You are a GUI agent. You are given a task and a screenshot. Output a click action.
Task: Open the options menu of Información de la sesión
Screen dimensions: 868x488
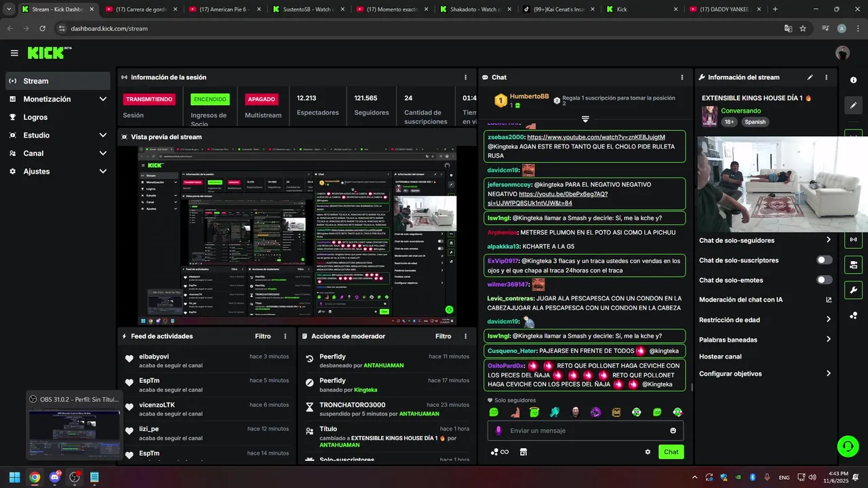click(465, 77)
